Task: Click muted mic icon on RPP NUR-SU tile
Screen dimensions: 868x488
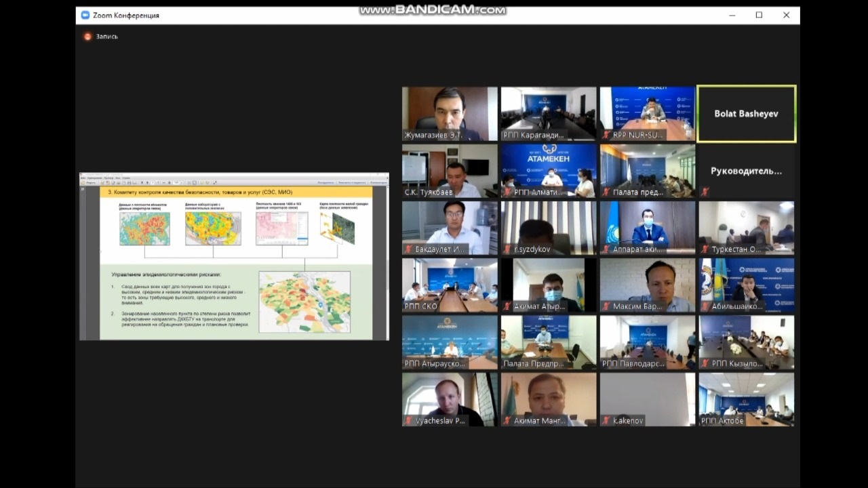Action: [606, 135]
